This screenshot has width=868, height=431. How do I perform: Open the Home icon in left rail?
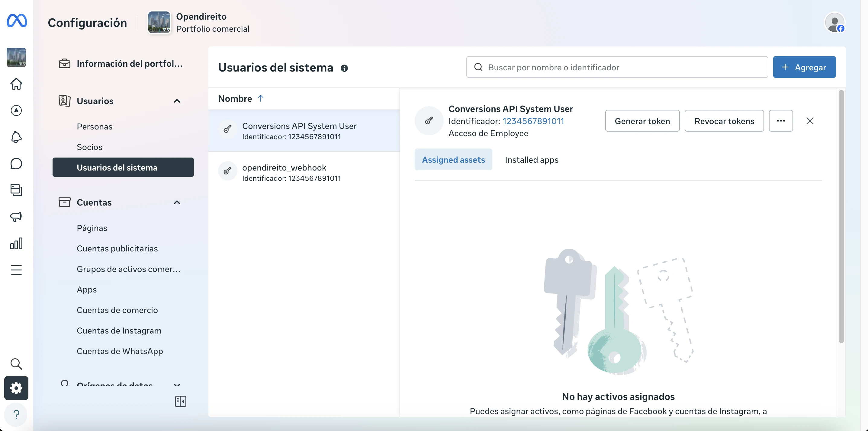point(16,84)
